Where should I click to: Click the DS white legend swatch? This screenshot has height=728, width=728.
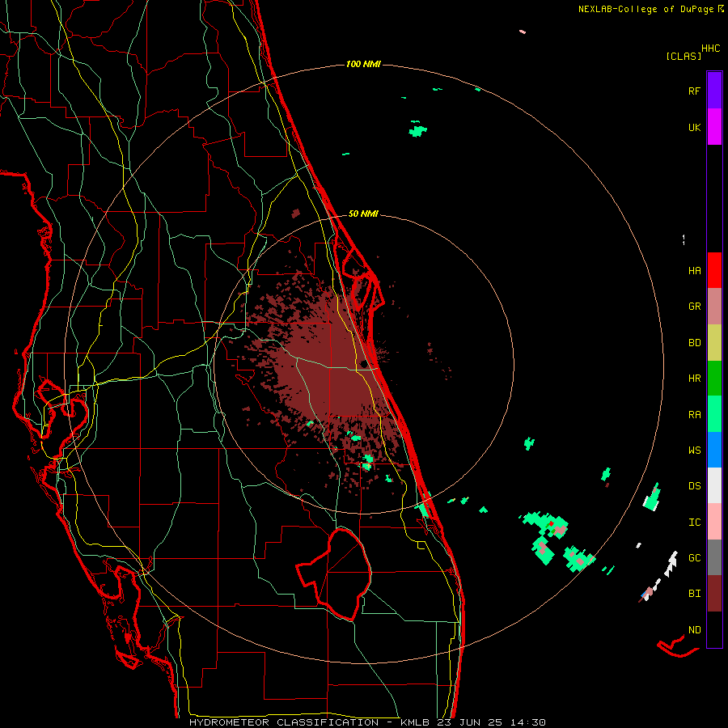pos(714,485)
